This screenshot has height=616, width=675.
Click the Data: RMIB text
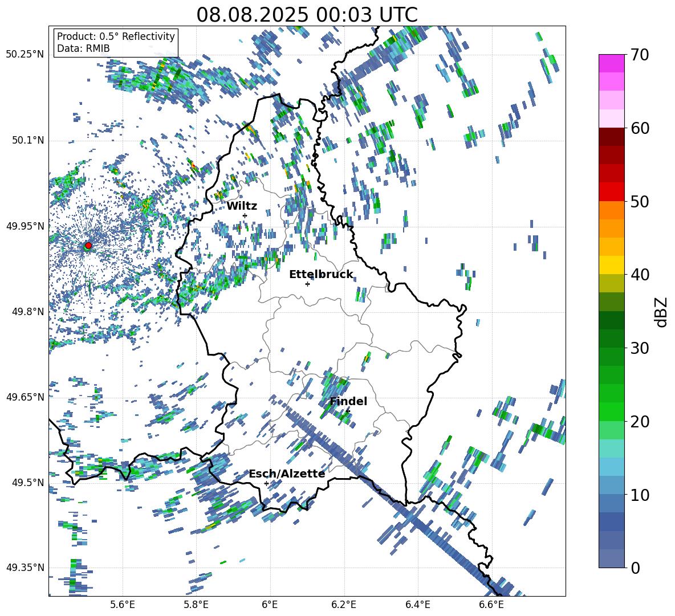click(83, 48)
